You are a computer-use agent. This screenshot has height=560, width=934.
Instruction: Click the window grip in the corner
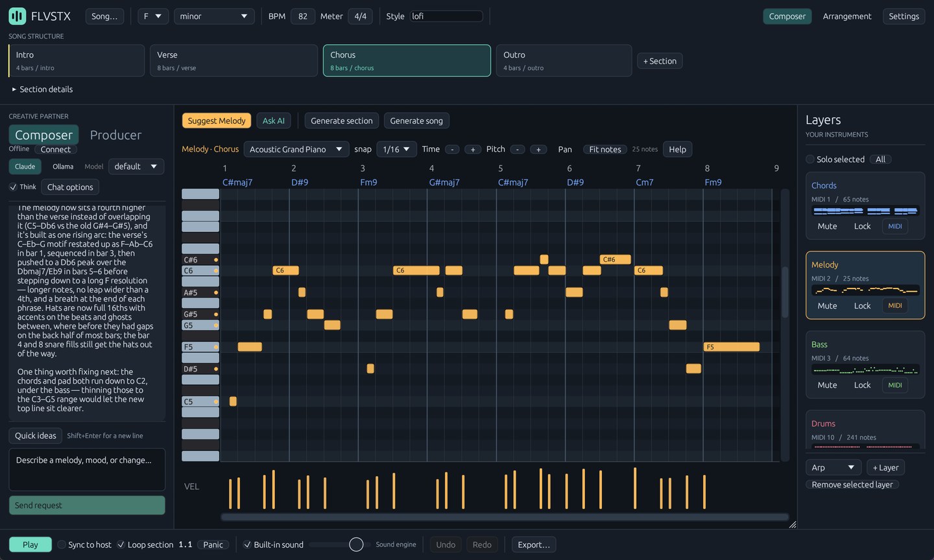pos(792,524)
